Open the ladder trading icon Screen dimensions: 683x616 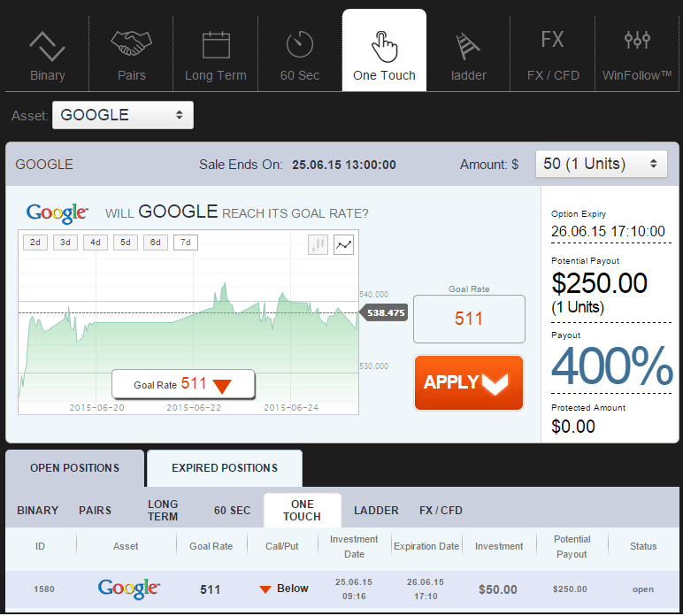pos(467,46)
